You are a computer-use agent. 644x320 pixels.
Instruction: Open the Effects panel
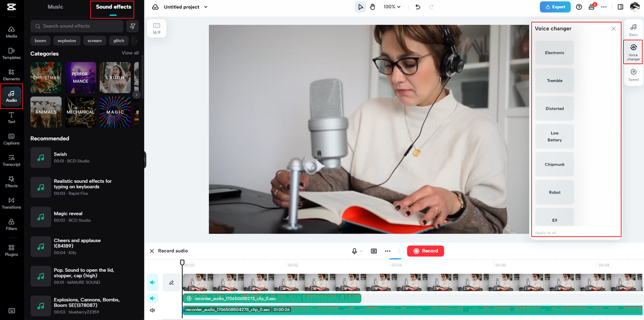point(11,182)
